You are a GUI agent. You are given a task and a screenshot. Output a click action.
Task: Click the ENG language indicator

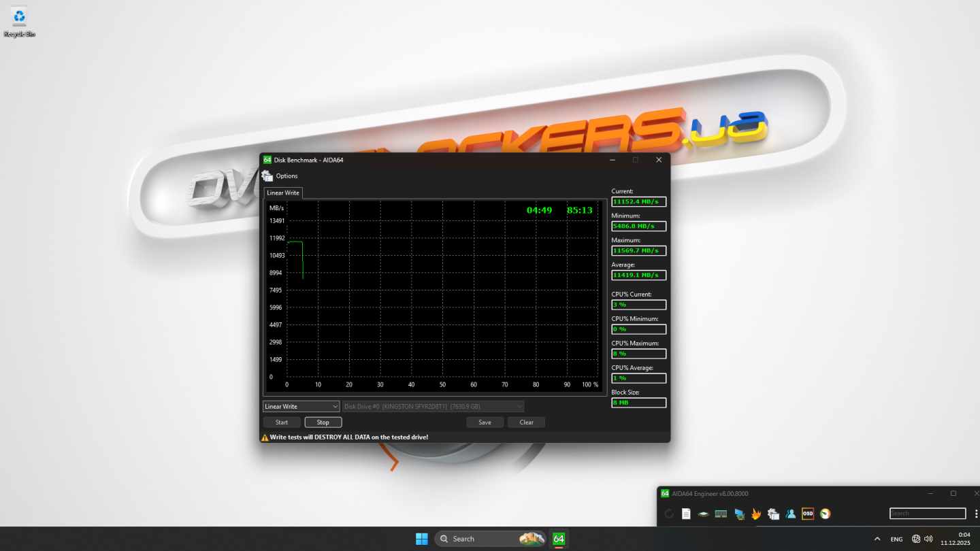point(897,539)
